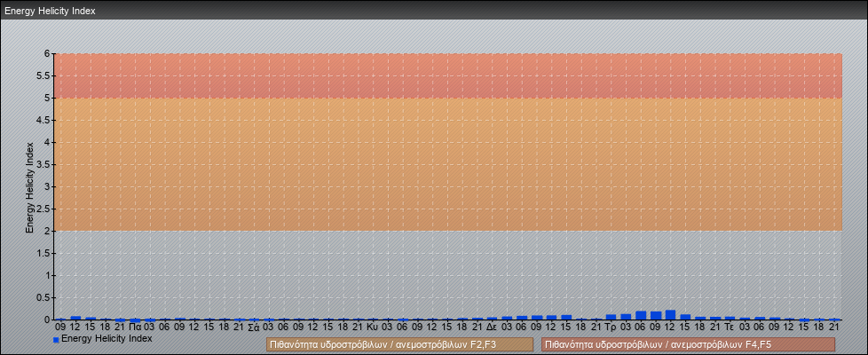Select the F4,F5 waterspout probability legend box
Image resolution: width=868 pixels, height=355 pixels.
click(x=688, y=344)
